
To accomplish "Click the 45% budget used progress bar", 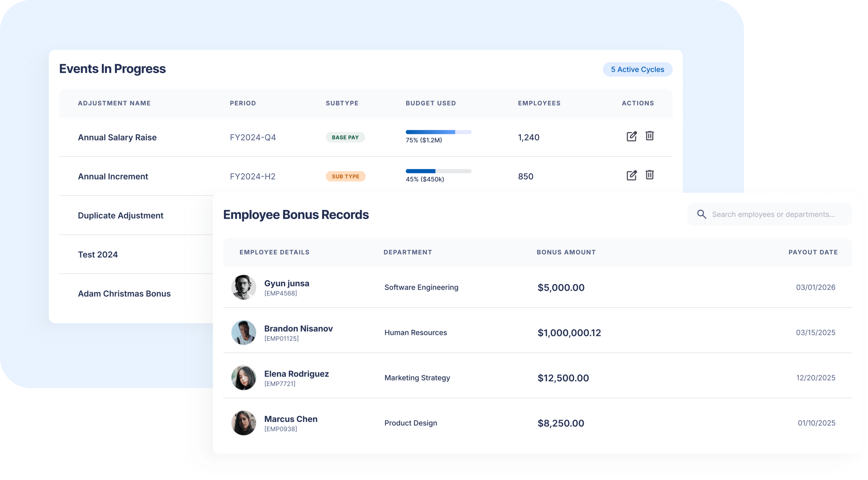I will [438, 171].
